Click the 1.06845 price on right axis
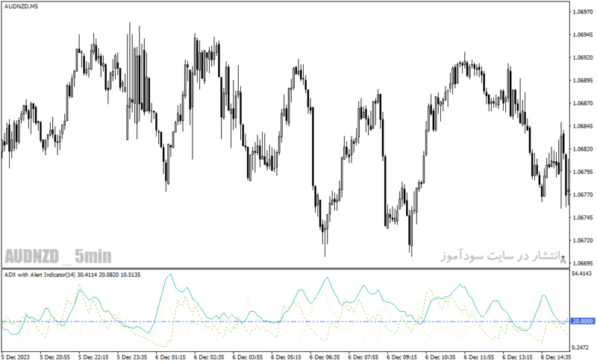Viewport: 597px width, 364px height. tap(583, 126)
